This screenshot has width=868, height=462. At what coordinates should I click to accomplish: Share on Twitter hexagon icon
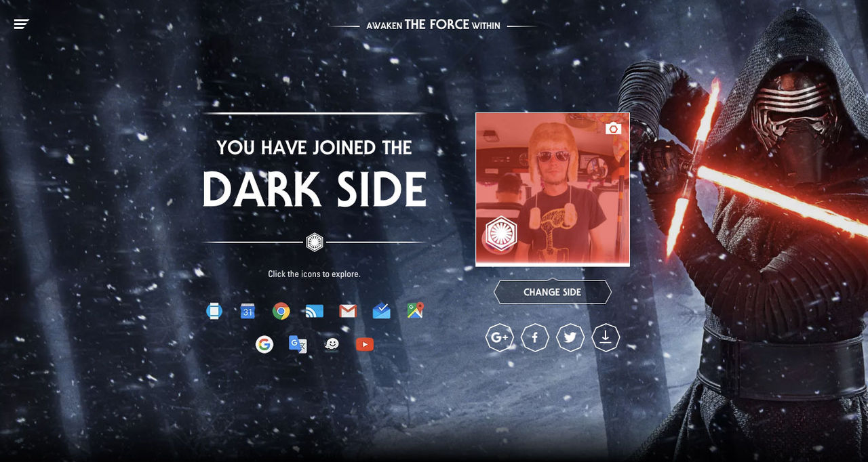(x=570, y=337)
